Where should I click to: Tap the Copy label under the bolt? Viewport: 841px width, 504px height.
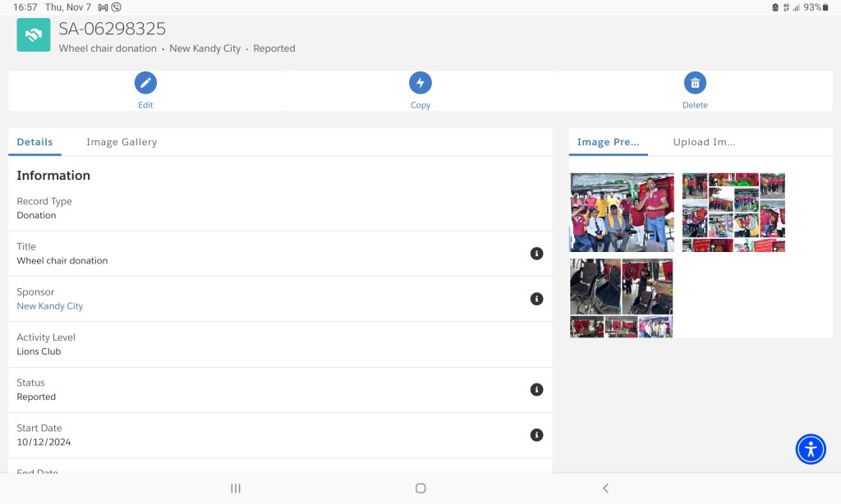coord(420,105)
